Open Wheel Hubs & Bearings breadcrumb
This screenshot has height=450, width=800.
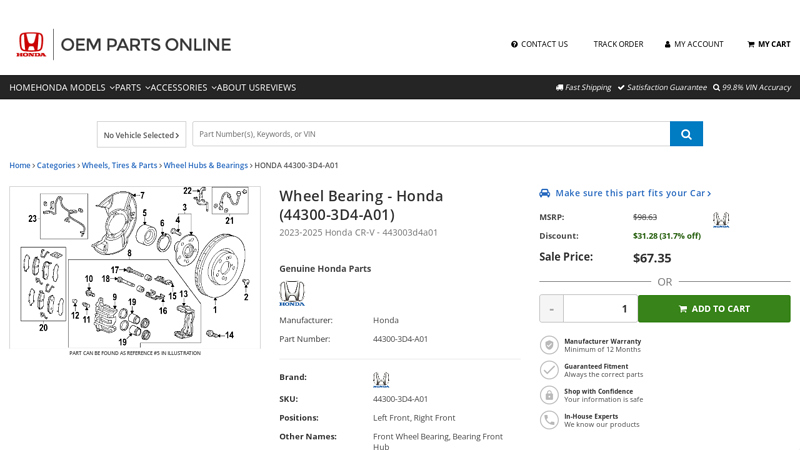tap(205, 165)
